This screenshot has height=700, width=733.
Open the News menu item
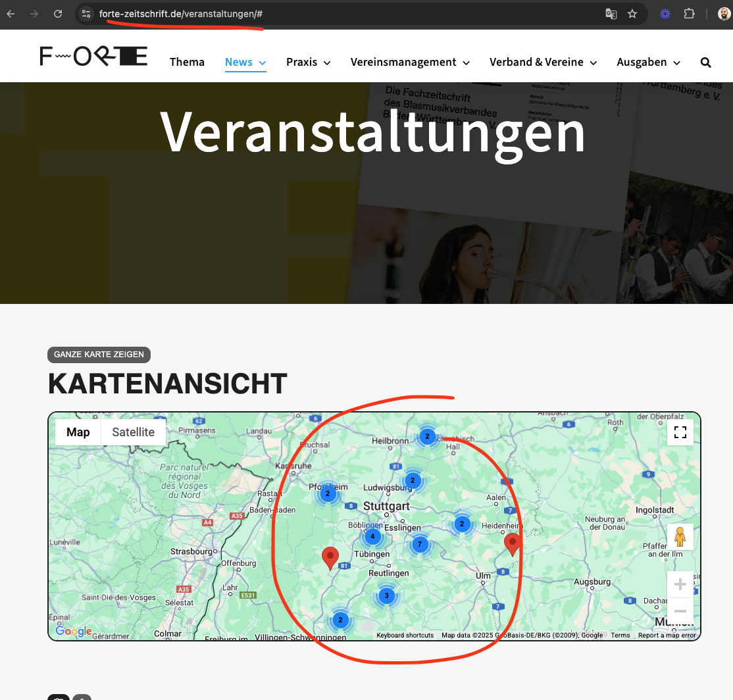tap(239, 62)
